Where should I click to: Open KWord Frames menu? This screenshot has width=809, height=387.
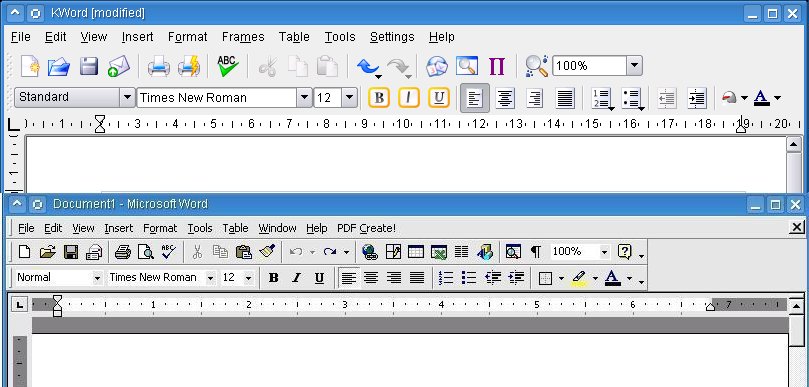click(x=243, y=37)
